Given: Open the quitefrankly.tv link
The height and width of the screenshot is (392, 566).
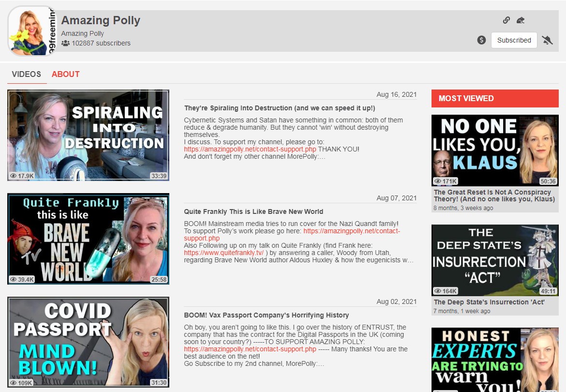Looking at the screenshot, I should 223,253.
